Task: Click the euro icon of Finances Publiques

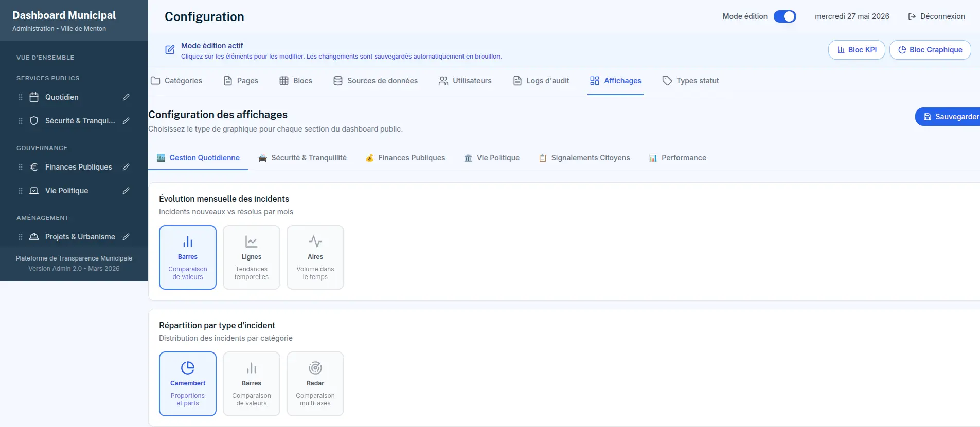Action: point(34,167)
